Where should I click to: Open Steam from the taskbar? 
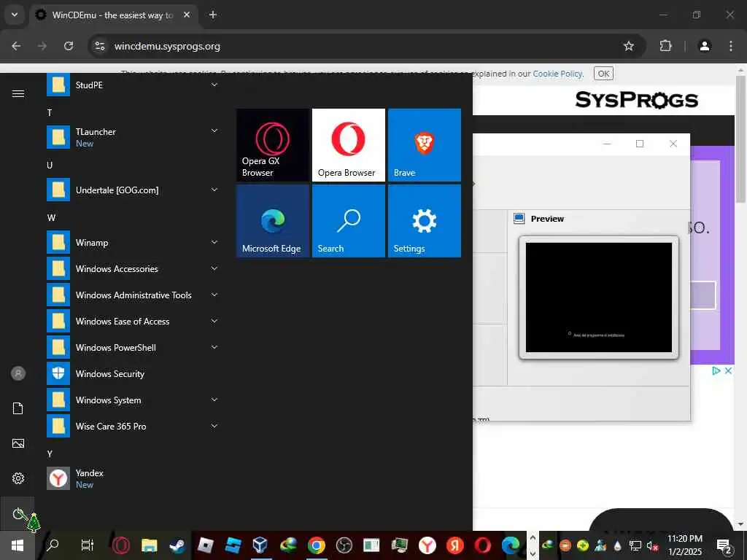(x=177, y=545)
